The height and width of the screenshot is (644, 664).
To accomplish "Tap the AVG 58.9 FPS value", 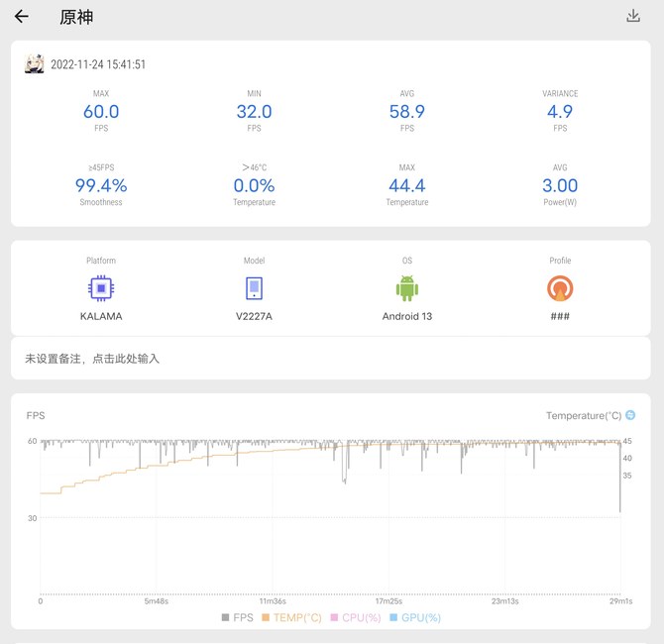I will point(407,112).
